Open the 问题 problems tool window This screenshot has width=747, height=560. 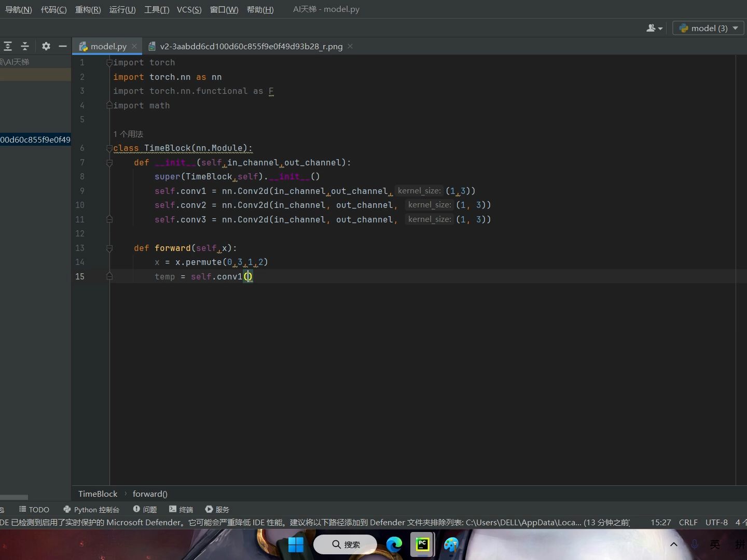click(x=145, y=509)
